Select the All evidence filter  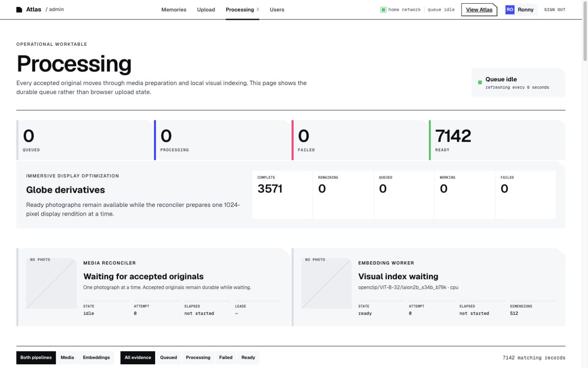point(138,358)
